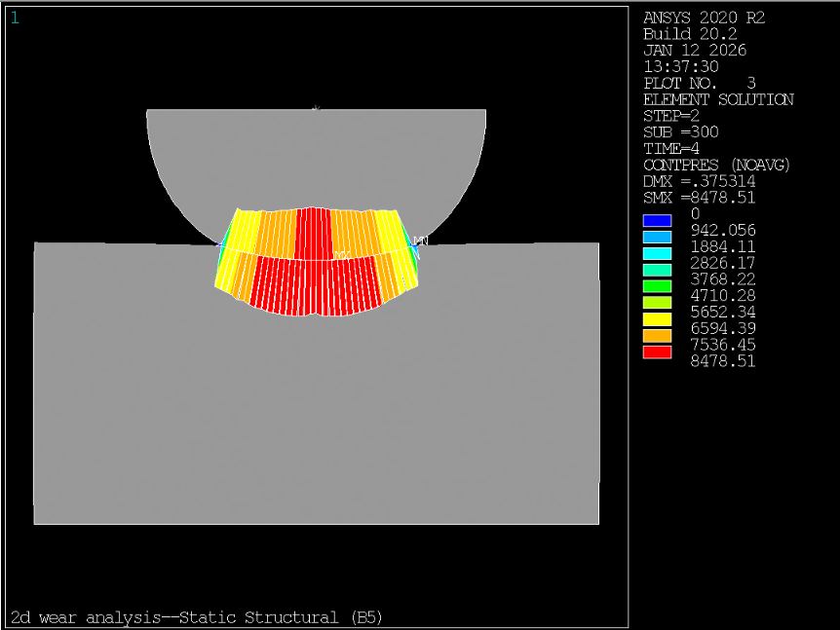Click the SMX =8478.51 text
Image resolution: width=840 pixels, height=630 pixels.
[699, 198]
